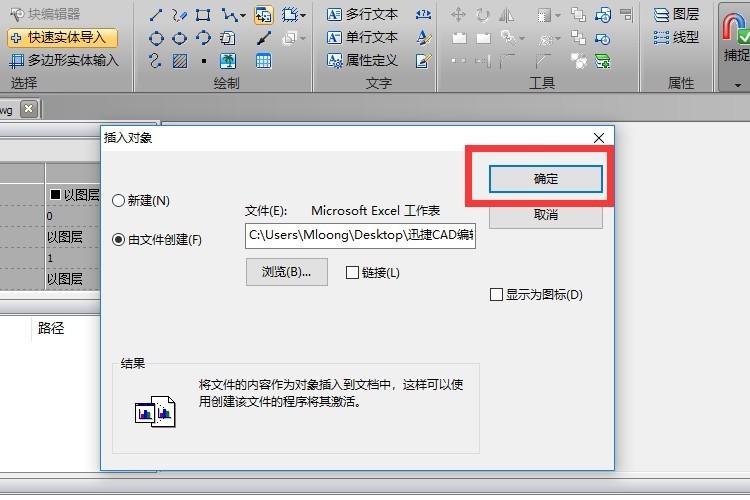The width and height of the screenshot is (750, 500).
Task: Click the align icon at Tools group edge
Action: click(626, 15)
